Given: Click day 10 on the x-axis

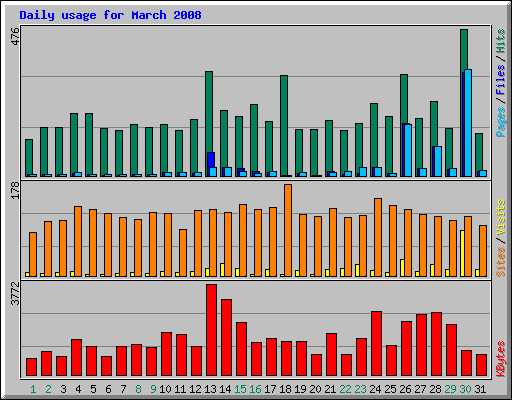Looking at the screenshot, I should click(x=165, y=389).
